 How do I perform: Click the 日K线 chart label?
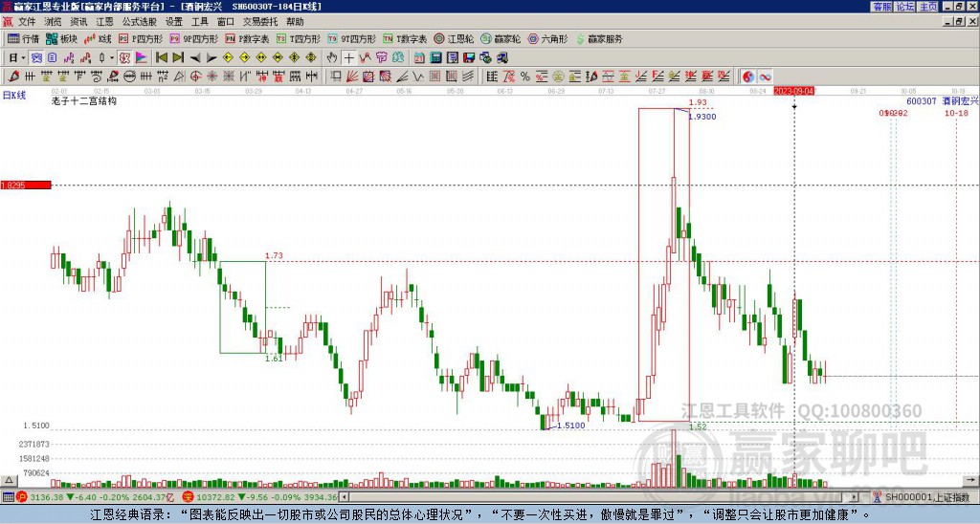point(14,96)
